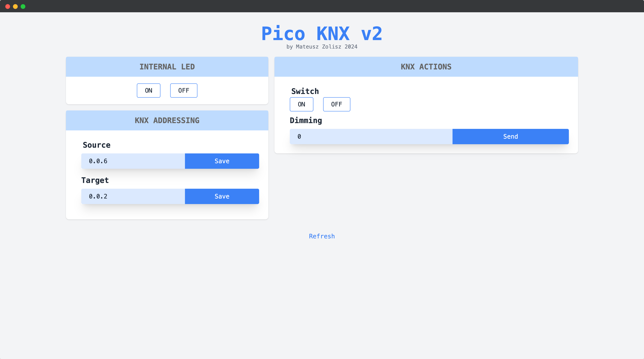Screen dimensions: 644x359
Task: Click the Internal LED panel header
Action: coord(167,67)
